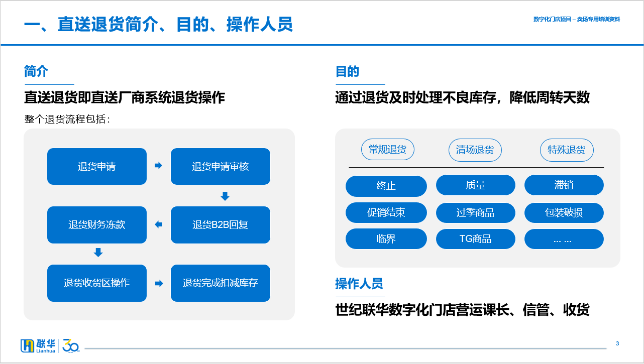
Task: Select the 常规退货 outlined pill
Action: tap(387, 150)
